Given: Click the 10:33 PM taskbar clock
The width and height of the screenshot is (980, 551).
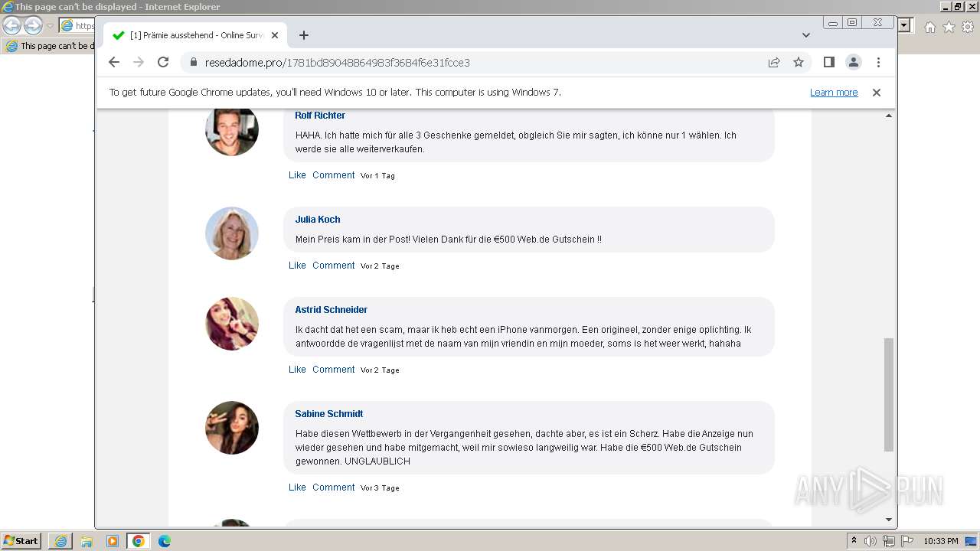Looking at the screenshot, I should point(941,541).
